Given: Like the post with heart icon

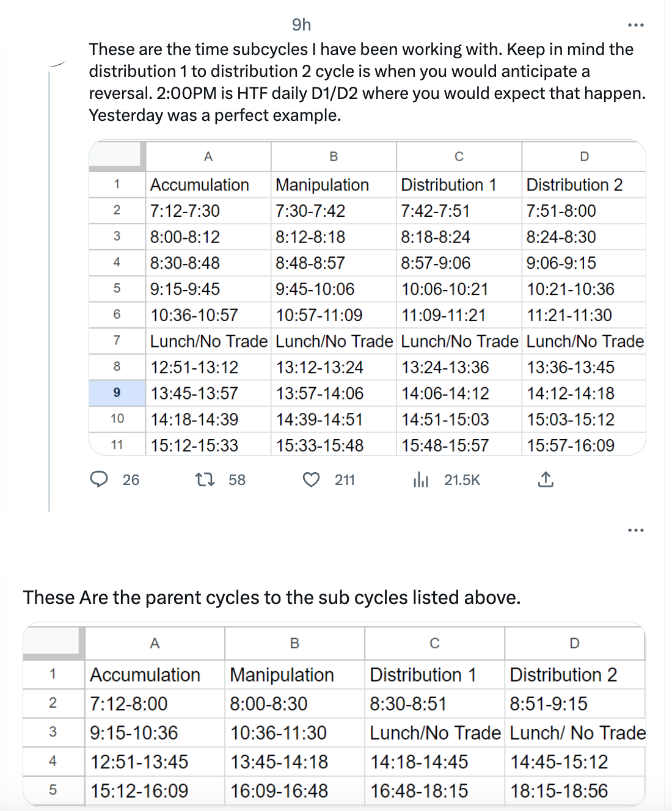Looking at the screenshot, I should (312, 479).
